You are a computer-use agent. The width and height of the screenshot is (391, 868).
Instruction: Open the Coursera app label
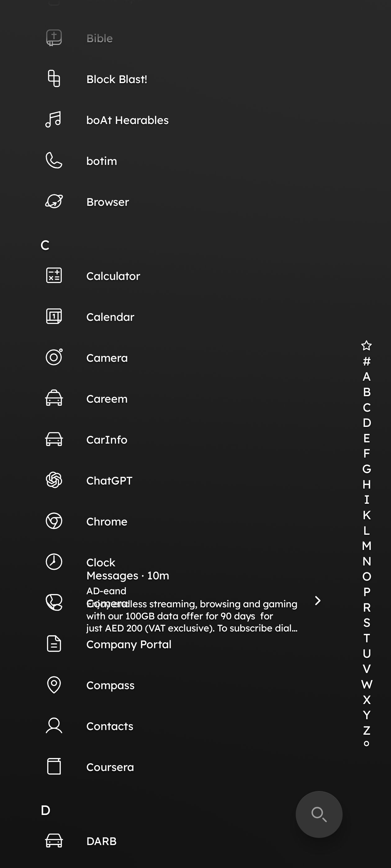(110, 767)
